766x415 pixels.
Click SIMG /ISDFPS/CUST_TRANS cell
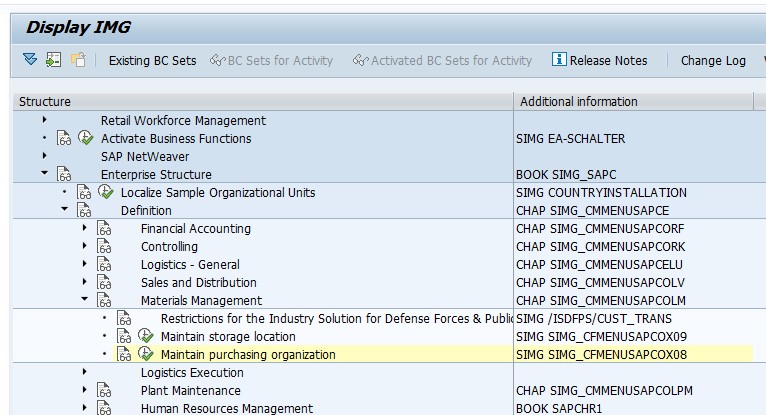click(594, 319)
